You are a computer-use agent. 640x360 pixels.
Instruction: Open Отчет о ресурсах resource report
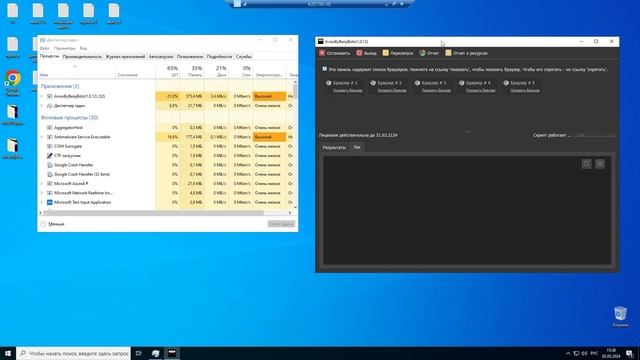point(467,53)
